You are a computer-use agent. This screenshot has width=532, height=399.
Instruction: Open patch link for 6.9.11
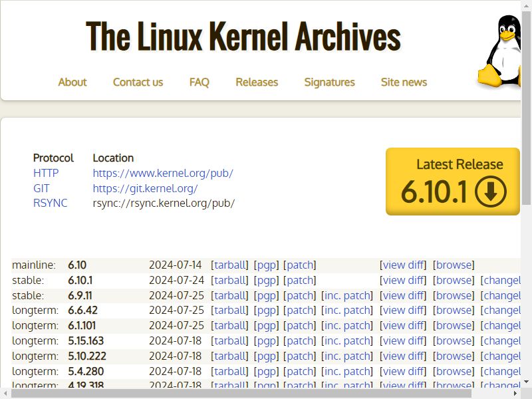pos(300,296)
